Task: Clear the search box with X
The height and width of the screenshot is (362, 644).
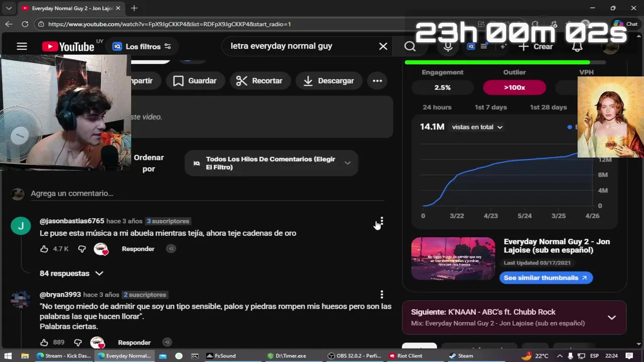Action: (383, 46)
